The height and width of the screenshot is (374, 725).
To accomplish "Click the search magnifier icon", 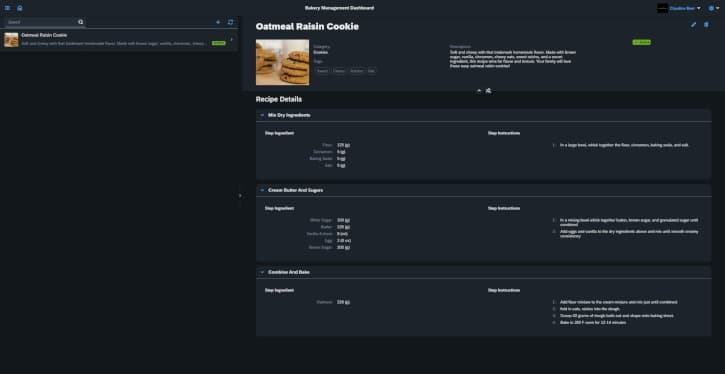I will pos(81,22).
